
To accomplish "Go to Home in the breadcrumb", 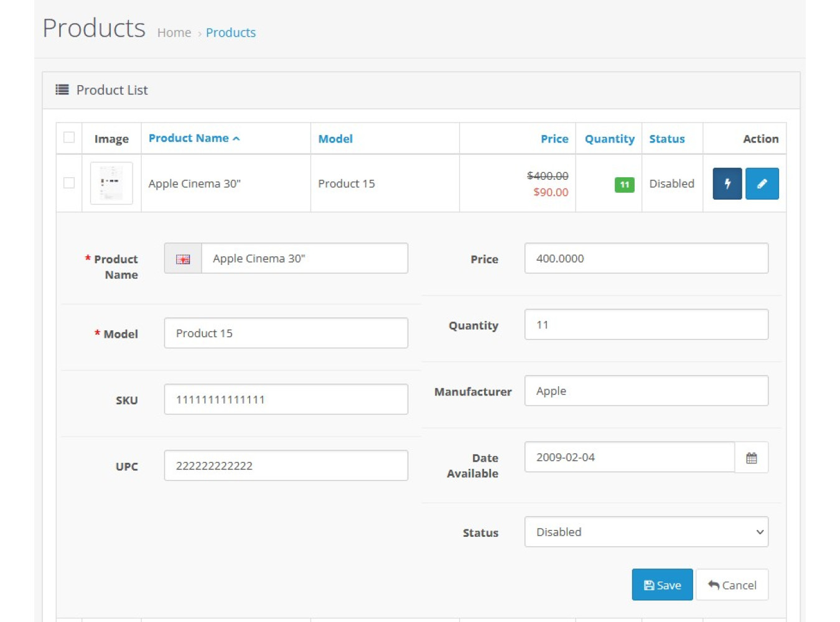I will (174, 32).
